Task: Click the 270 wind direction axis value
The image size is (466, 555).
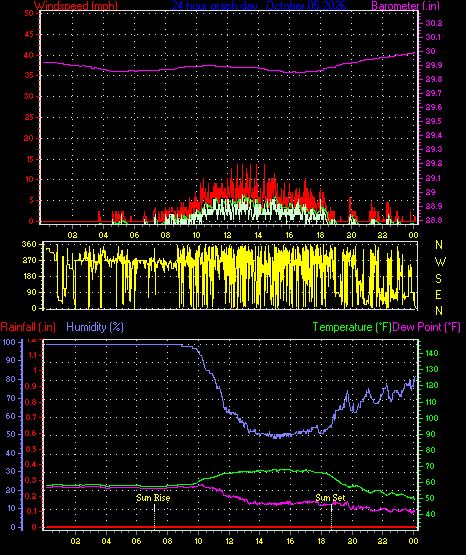Action: 29,261
